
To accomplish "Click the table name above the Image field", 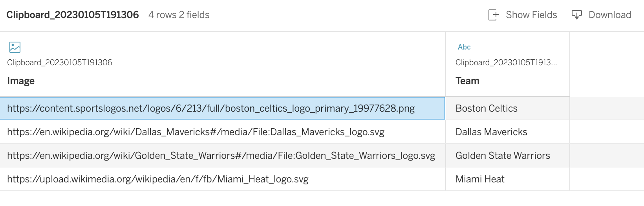I will click(60, 63).
